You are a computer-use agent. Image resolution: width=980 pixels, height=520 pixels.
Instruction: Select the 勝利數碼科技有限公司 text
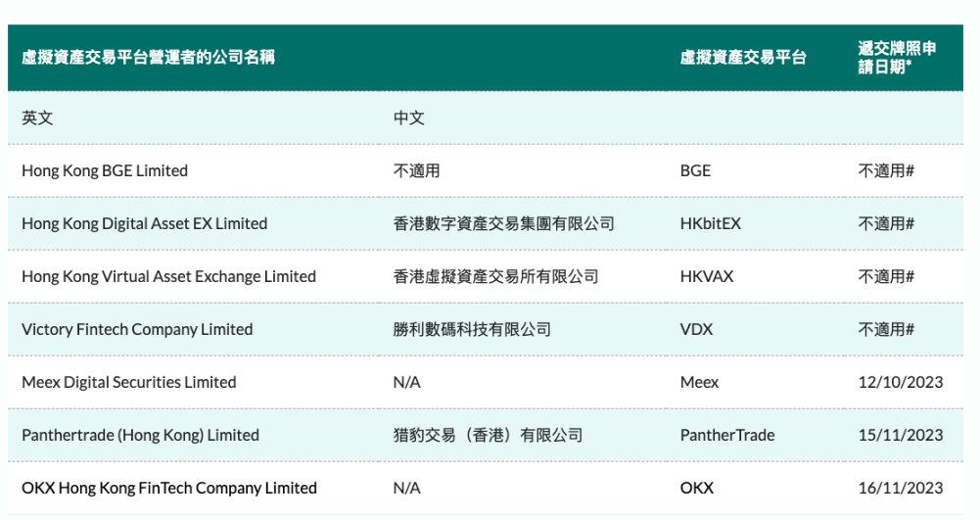[472, 329]
